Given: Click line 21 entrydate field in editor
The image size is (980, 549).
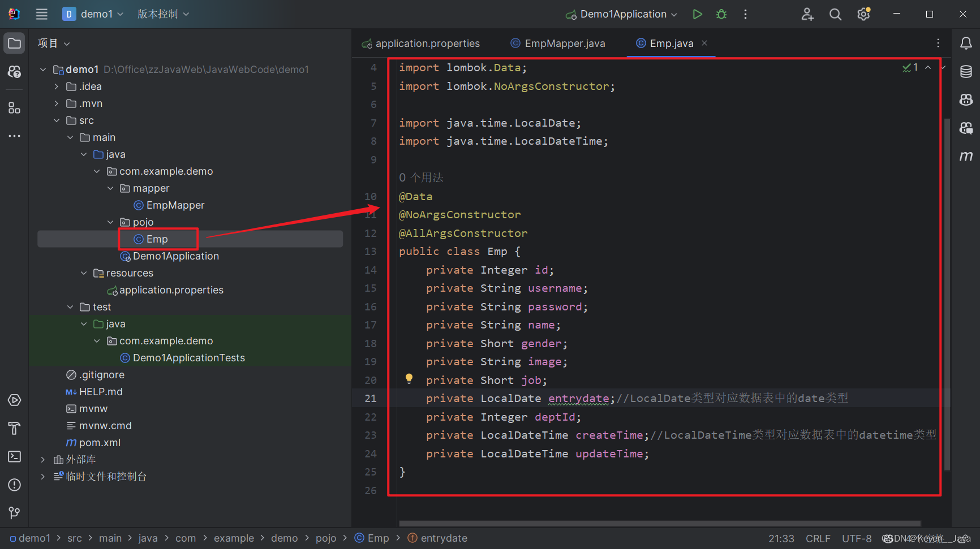Looking at the screenshot, I should (578, 398).
